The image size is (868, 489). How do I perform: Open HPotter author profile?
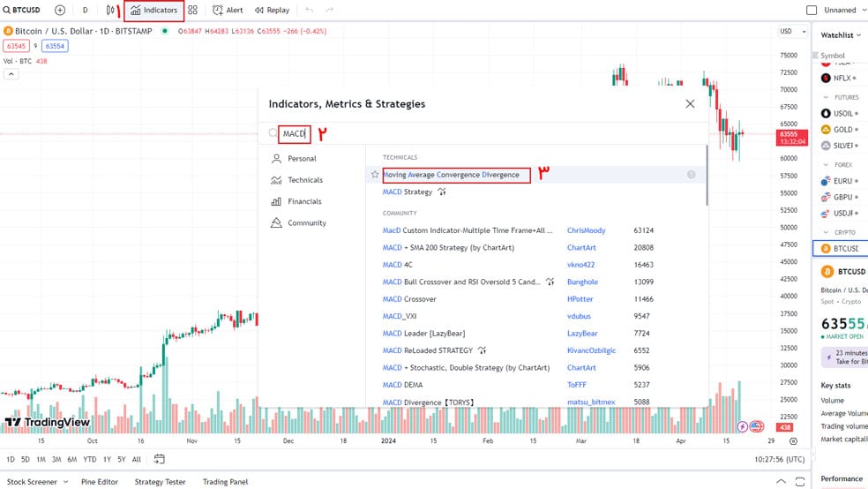(580, 299)
